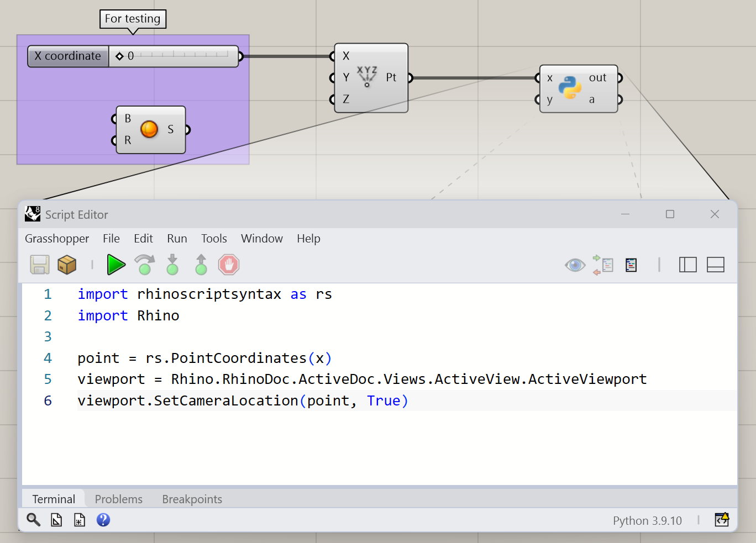Click the Python 3.9.10 version label
756x543 pixels.
pyautogui.click(x=647, y=520)
